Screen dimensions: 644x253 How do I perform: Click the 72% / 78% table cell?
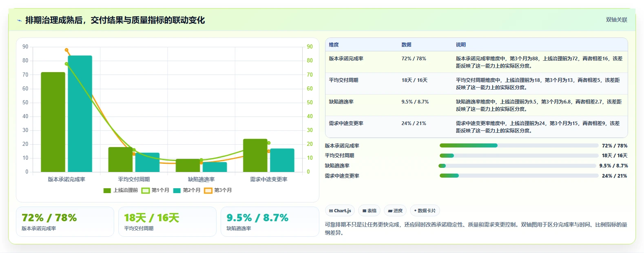point(414,59)
